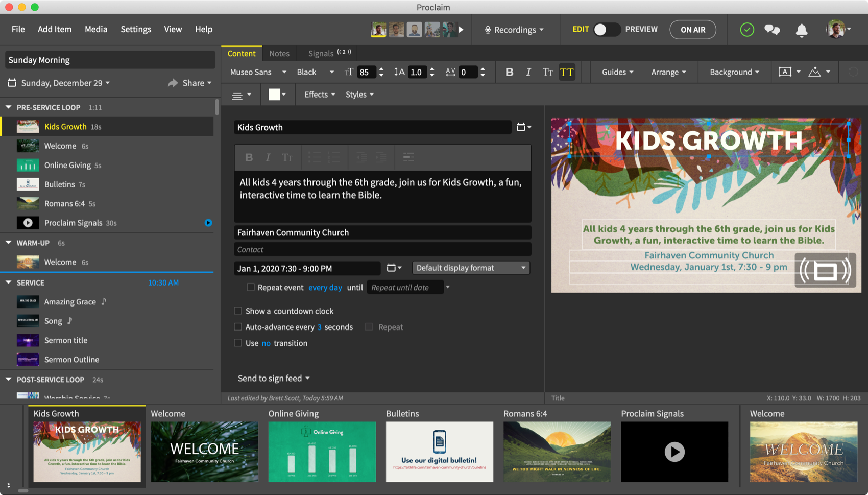Enable Repeat event checkbox

point(251,287)
